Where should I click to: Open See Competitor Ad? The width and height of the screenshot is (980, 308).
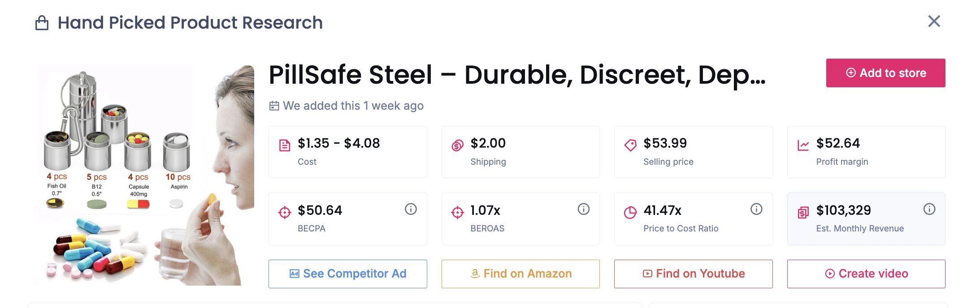click(347, 274)
